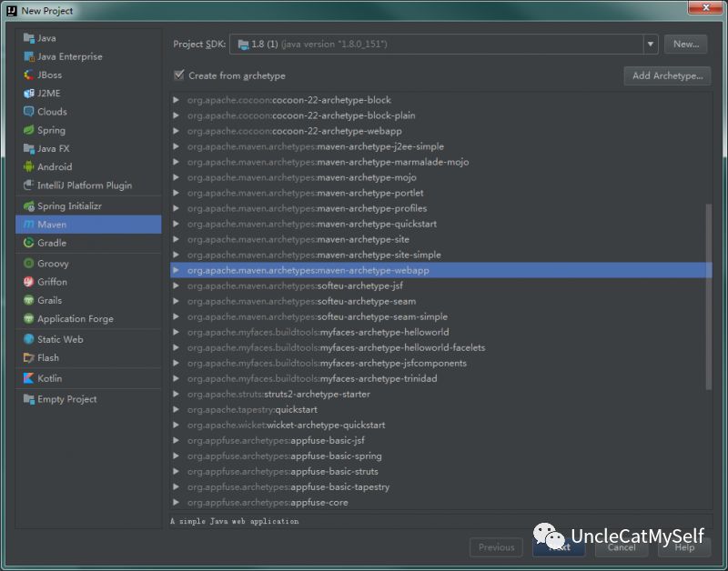Select the Android robot icon

tap(29, 166)
